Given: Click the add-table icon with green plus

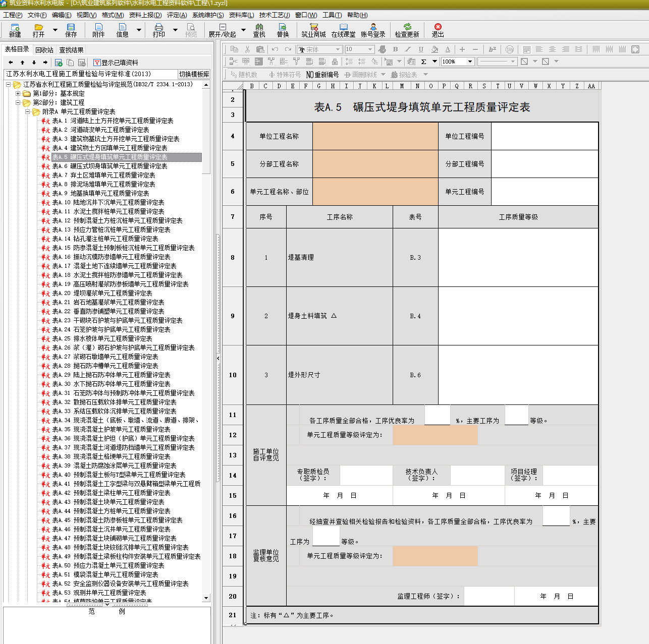Looking at the screenshot, I should point(59,63).
